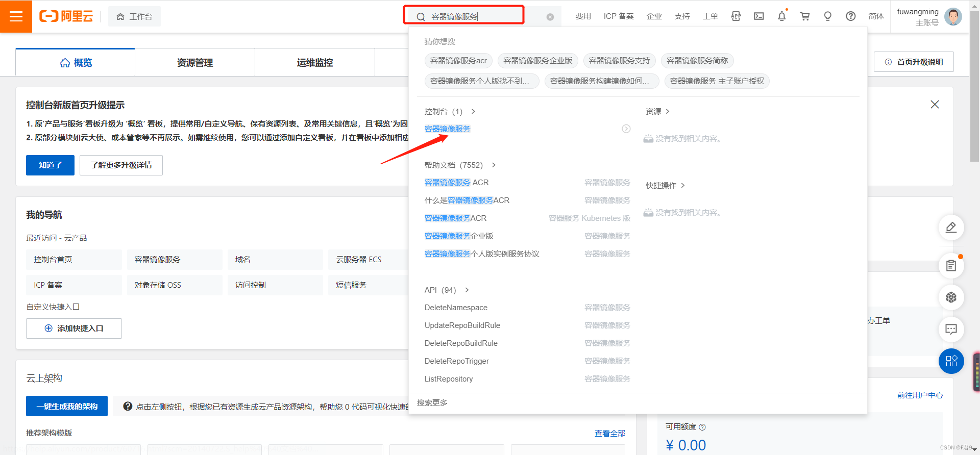This screenshot has width=980, height=455.
Task: Click 搜索更多 at dropdown bottom
Action: (432, 403)
